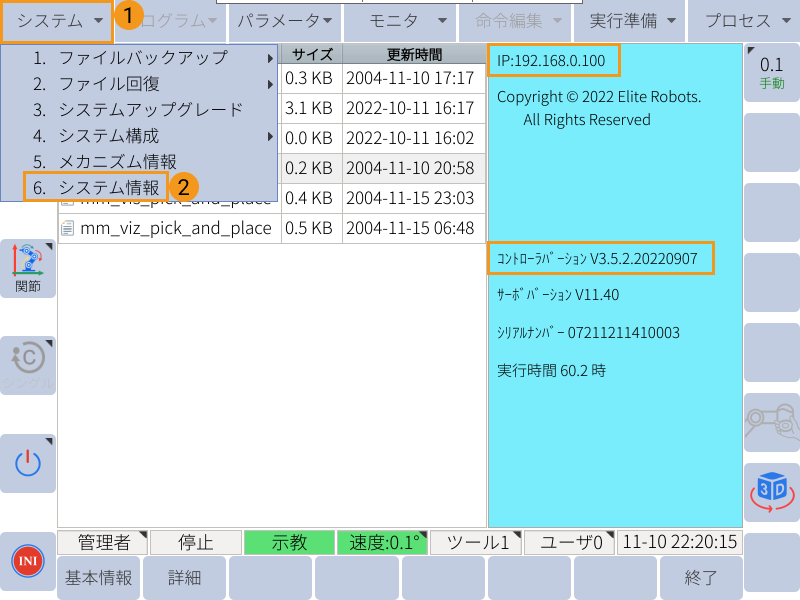800x600 pixels.
Task: Click the 停止 status field
Action: (x=196, y=542)
